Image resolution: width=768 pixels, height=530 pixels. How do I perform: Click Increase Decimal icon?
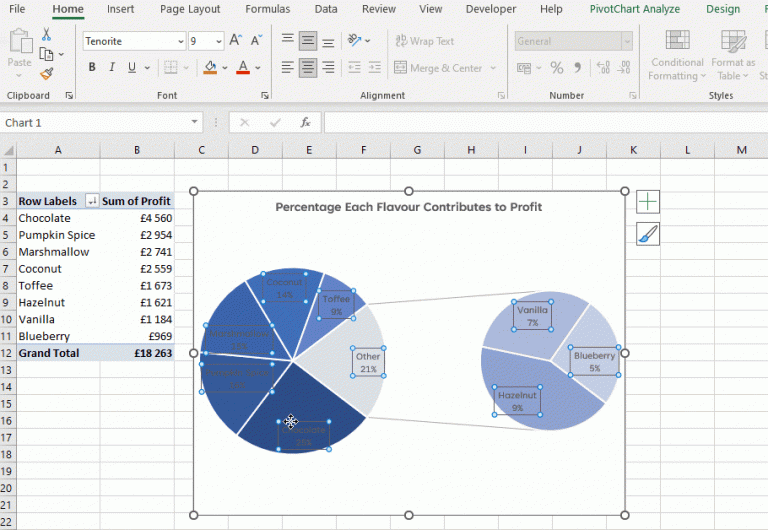coord(603,68)
